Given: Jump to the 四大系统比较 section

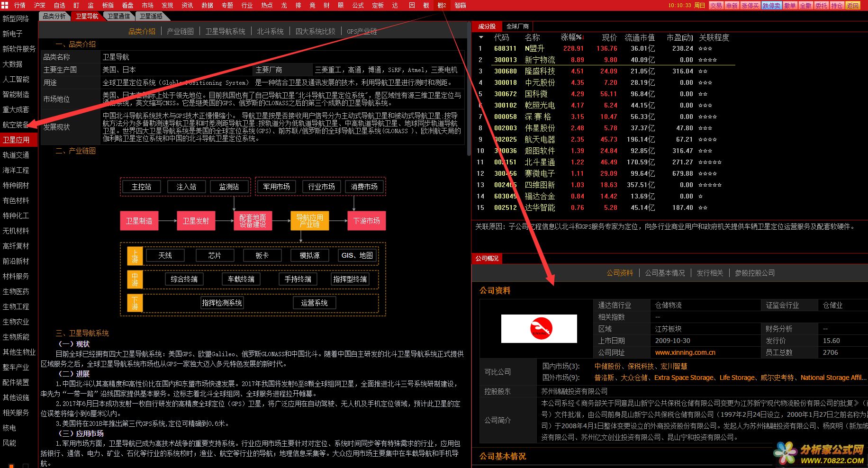Looking at the screenshot, I should 315,31.
